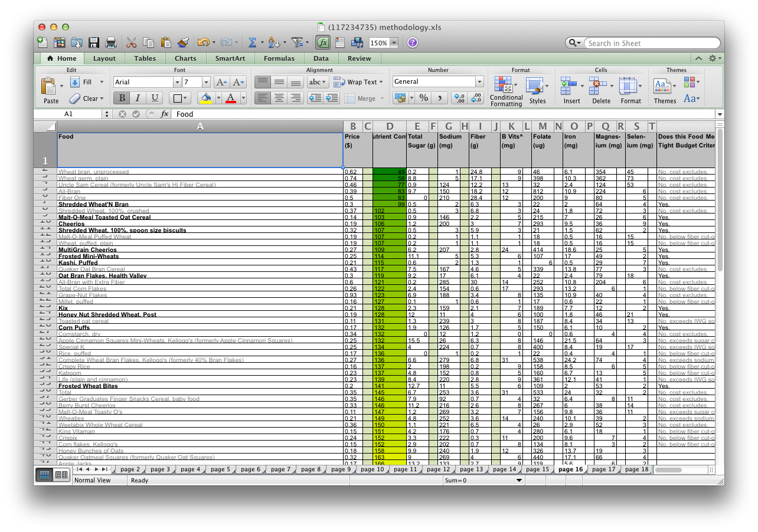Open the templates gallery icon
This screenshot has width=758, height=532.
[x=60, y=42]
